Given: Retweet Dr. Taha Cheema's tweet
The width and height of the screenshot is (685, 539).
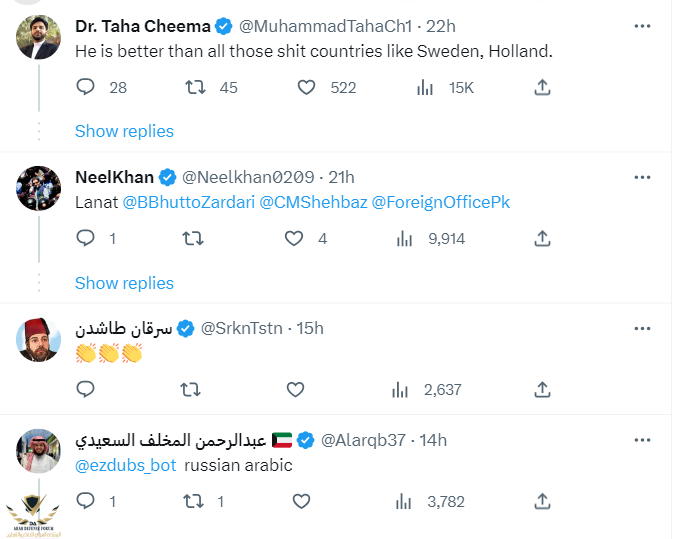Looking at the screenshot, I should point(196,88).
